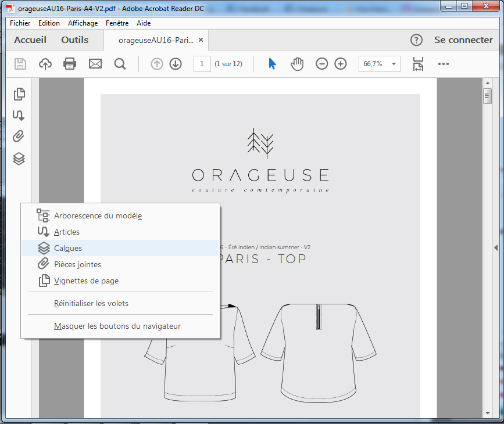Viewport: 504px width, 424px height.
Task: Open the Aide menu
Action: point(144,23)
